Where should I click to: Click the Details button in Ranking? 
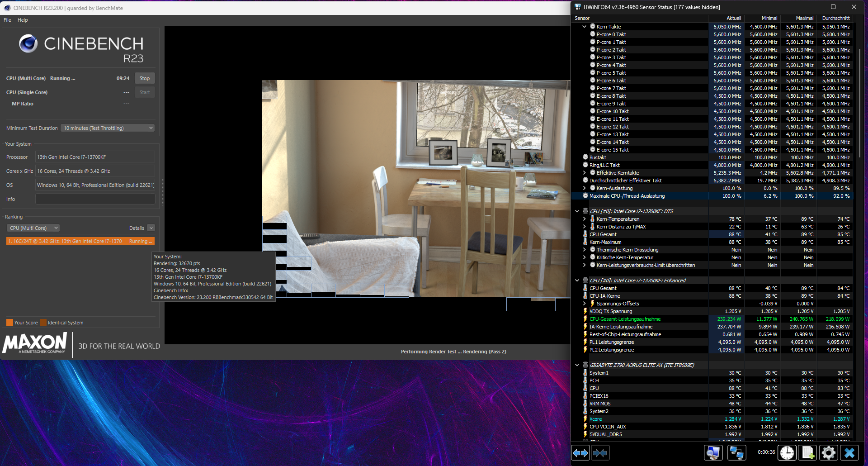tap(137, 228)
